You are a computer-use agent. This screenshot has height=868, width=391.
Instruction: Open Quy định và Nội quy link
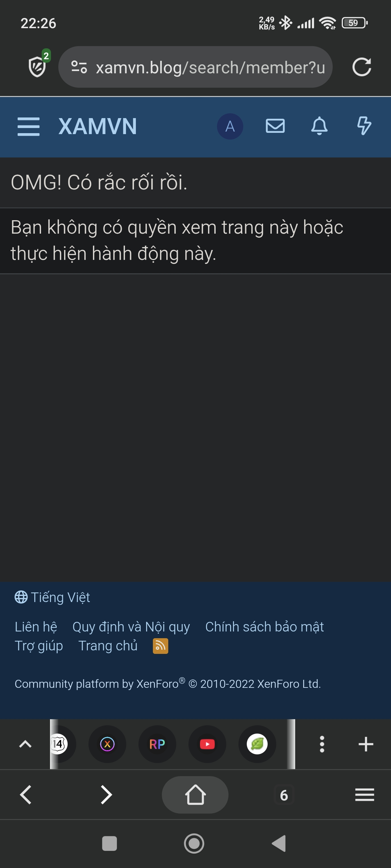click(x=131, y=627)
